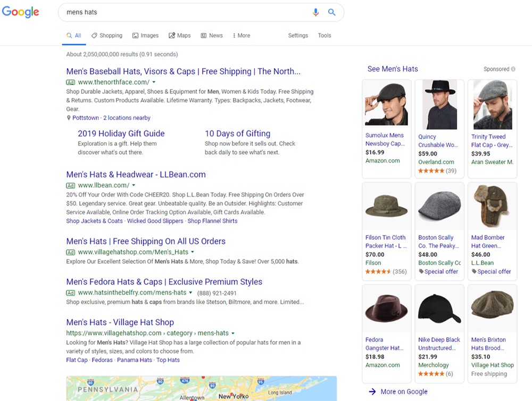Open Trinity Tweed Flat Cap product image
532x401 pixels.
pos(492,105)
